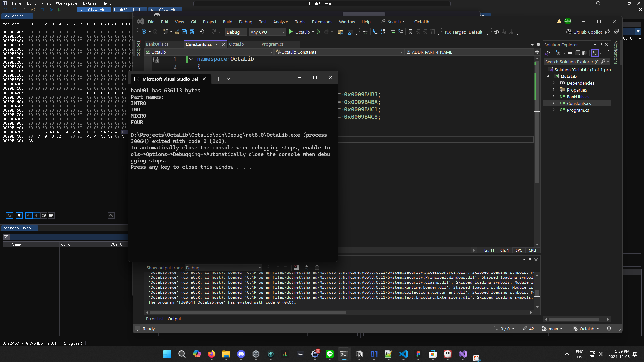Open the Build menu
This screenshot has width=644, height=362.
coord(227,22)
